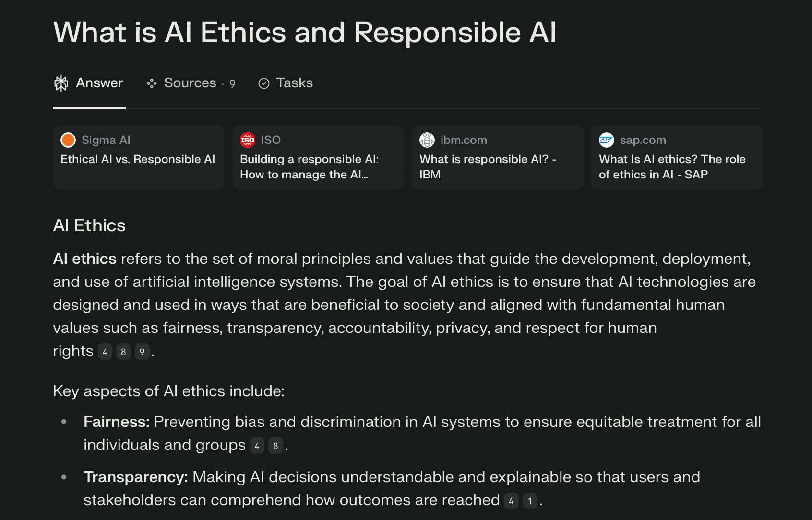
Task: Open What Is AI ethics? SAP card
Action: tap(677, 157)
